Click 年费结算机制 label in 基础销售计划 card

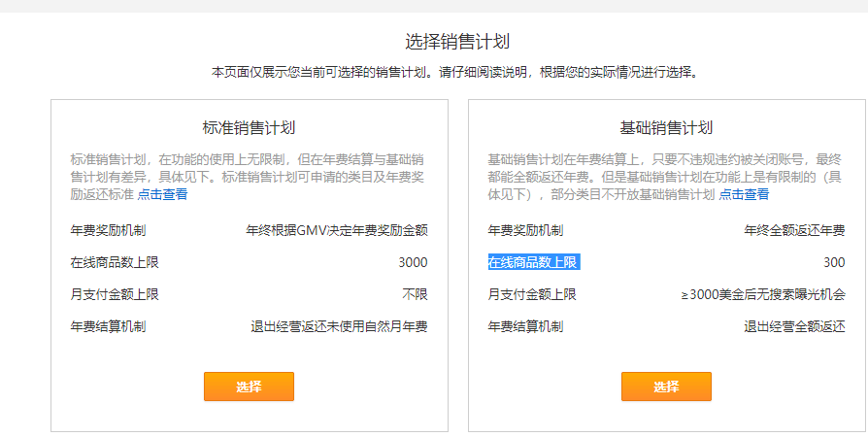[x=525, y=327]
